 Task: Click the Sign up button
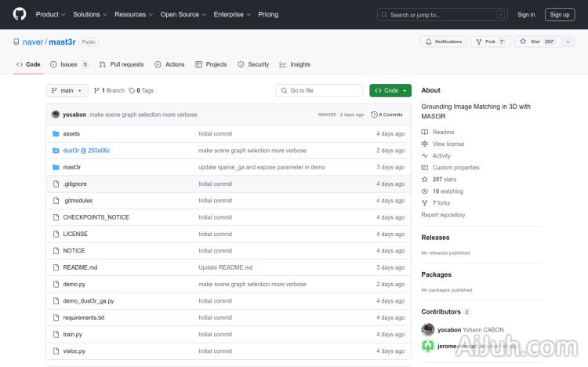(560, 14)
